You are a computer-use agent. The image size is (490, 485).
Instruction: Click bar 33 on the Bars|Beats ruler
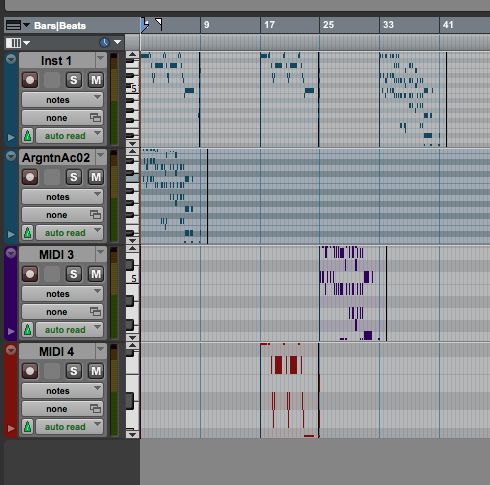click(x=388, y=25)
